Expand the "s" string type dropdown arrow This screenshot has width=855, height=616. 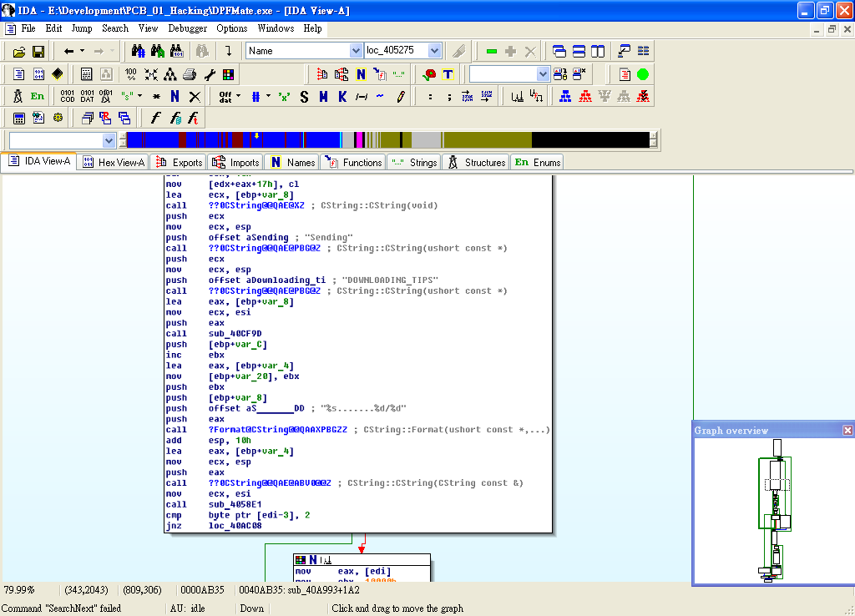coord(139,97)
